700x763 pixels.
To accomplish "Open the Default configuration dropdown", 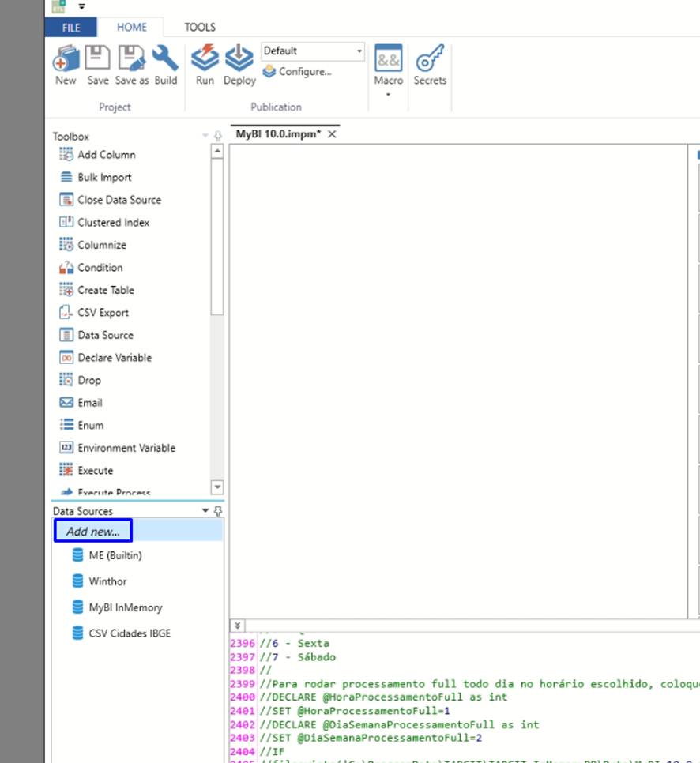I will pyautogui.click(x=359, y=51).
